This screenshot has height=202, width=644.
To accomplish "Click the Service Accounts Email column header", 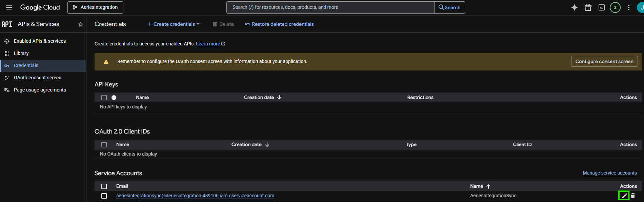I will tap(122, 186).
